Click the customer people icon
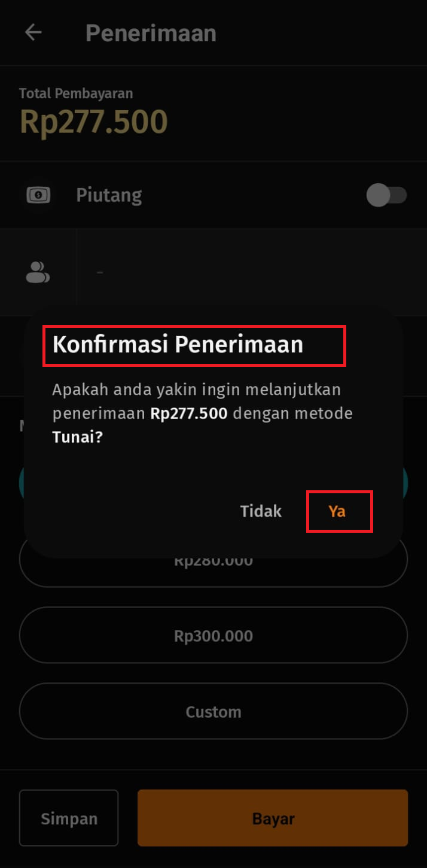The image size is (427, 868). [x=38, y=272]
